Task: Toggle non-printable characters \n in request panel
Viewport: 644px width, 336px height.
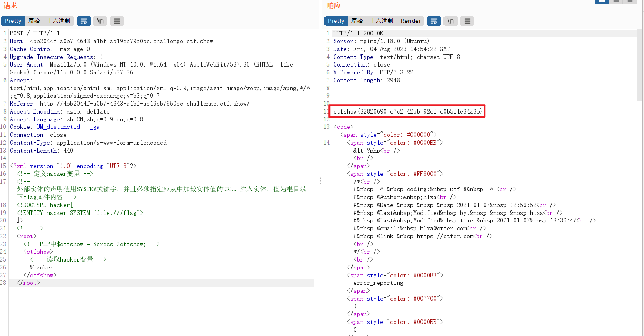Action: tap(100, 21)
